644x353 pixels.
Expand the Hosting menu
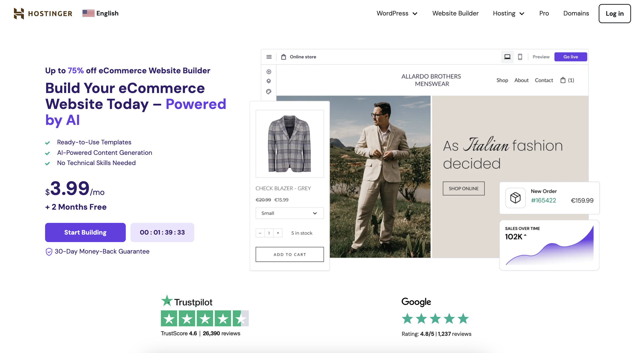click(x=509, y=13)
